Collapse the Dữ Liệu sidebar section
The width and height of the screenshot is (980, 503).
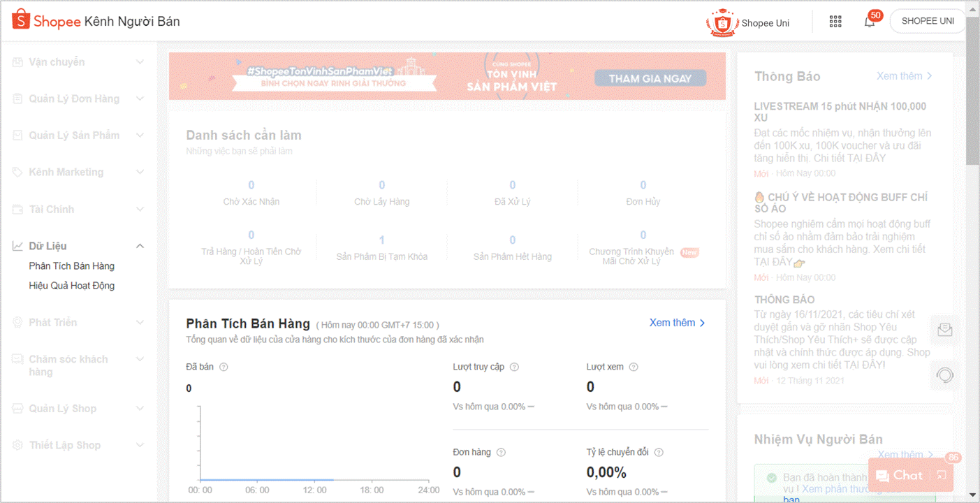pyautogui.click(x=140, y=246)
